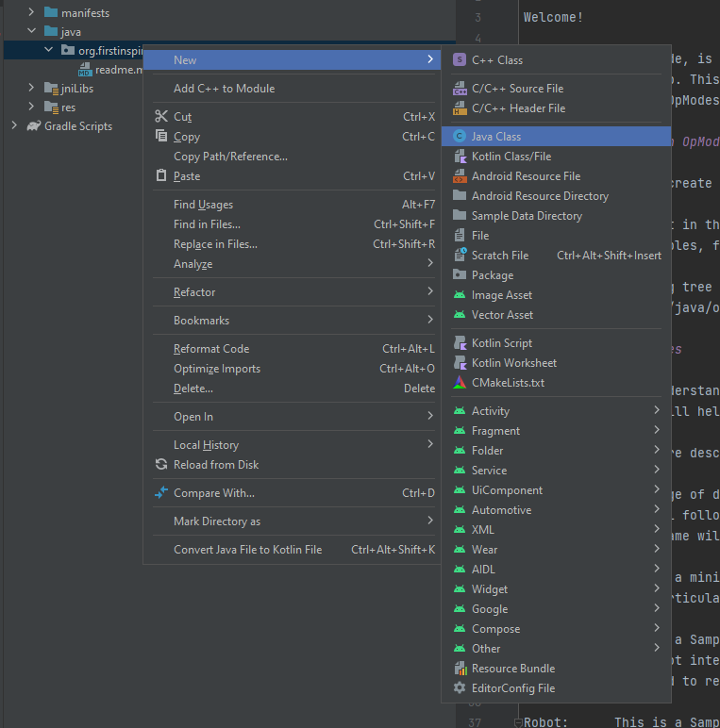The width and height of the screenshot is (720, 728).
Task: Open Local History submenu
Action: pyautogui.click(x=292, y=445)
